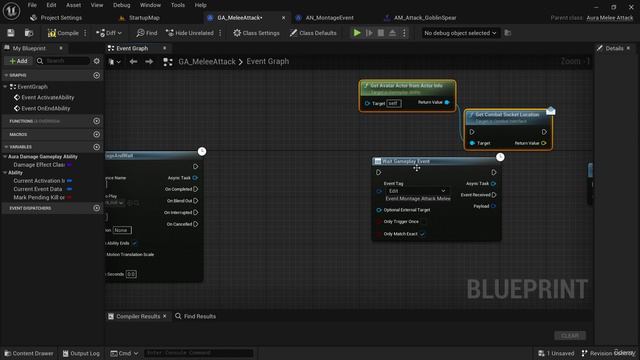Click GA_MeleeAttack breadcrumb link
This screenshot has height=360, width=640.
pos(207,62)
